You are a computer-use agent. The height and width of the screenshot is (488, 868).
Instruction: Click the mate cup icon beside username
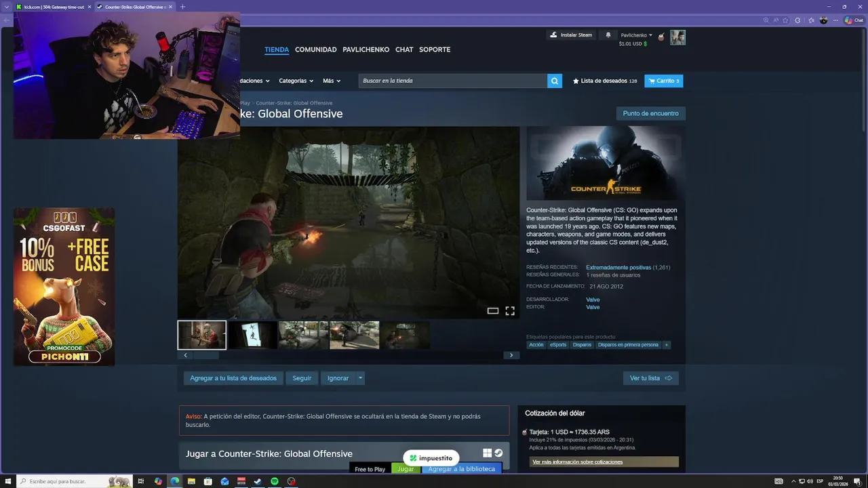pyautogui.click(x=661, y=36)
